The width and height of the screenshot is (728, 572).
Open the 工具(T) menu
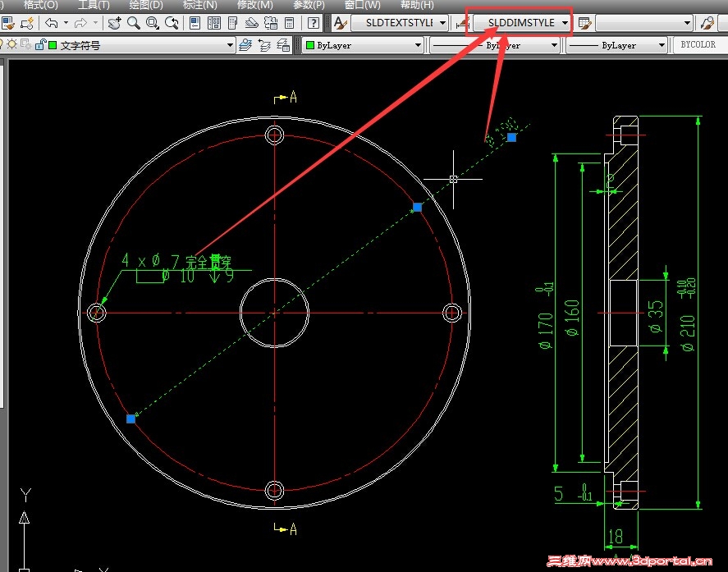(94, 5)
